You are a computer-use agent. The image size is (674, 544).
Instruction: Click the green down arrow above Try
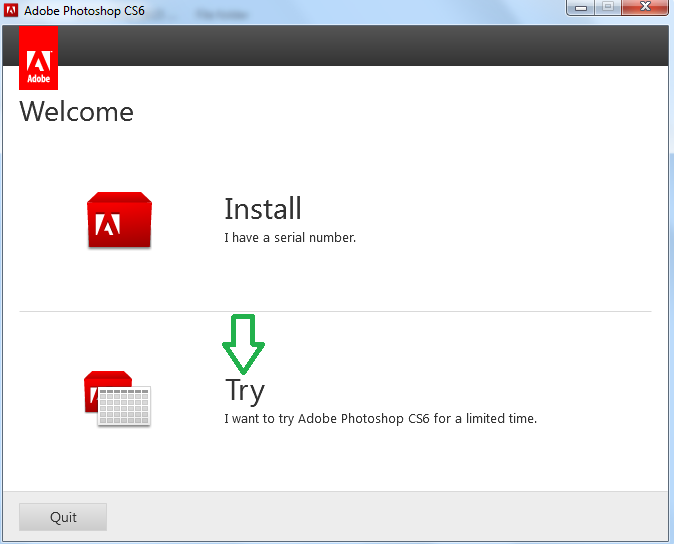[x=243, y=344]
